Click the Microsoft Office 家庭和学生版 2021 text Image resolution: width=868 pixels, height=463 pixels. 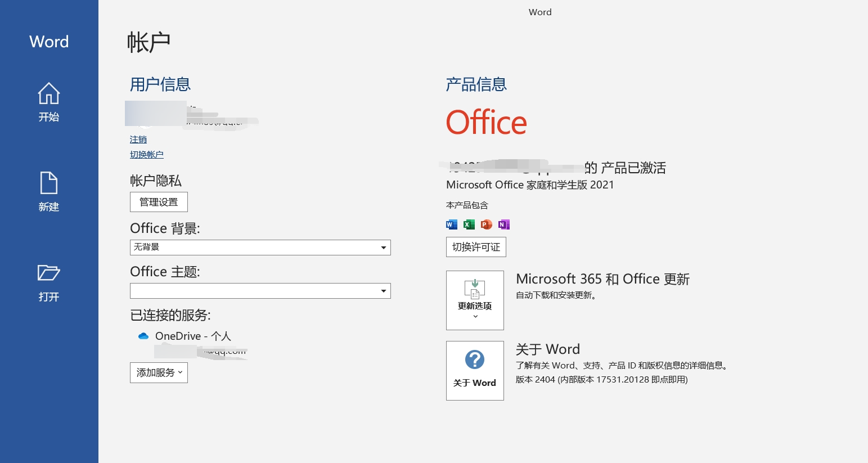pyautogui.click(x=530, y=185)
